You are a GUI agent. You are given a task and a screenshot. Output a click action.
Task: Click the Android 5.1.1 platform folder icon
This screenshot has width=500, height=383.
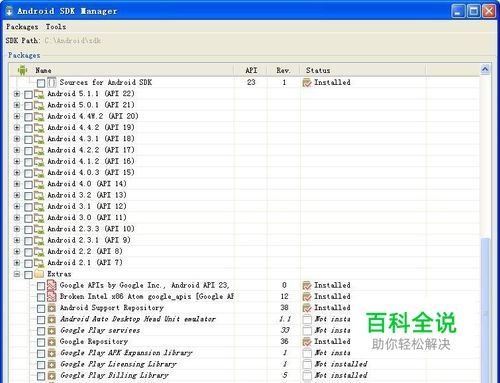pos(39,94)
